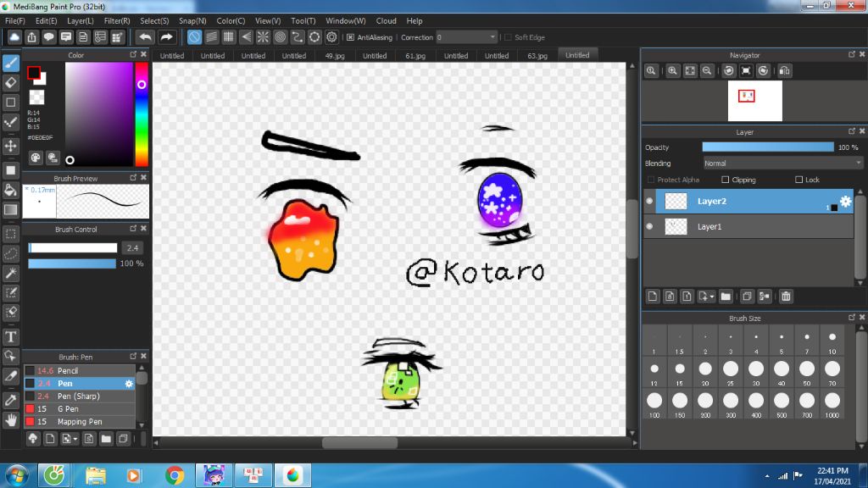Hide Layer1 visibility
This screenshot has width=868, height=488.
click(650, 226)
